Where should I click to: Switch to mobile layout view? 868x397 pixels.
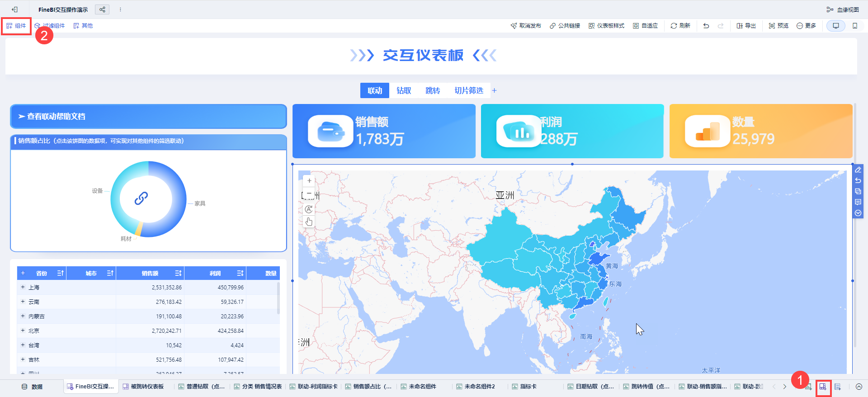pyautogui.click(x=855, y=26)
